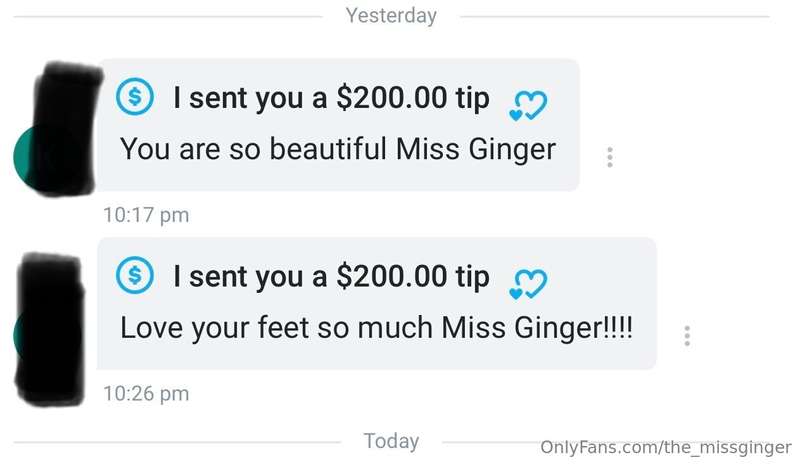800x466 pixels.
Task: Click the text "You are so beautiful Miss Ginger"
Action: coord(338,149)
